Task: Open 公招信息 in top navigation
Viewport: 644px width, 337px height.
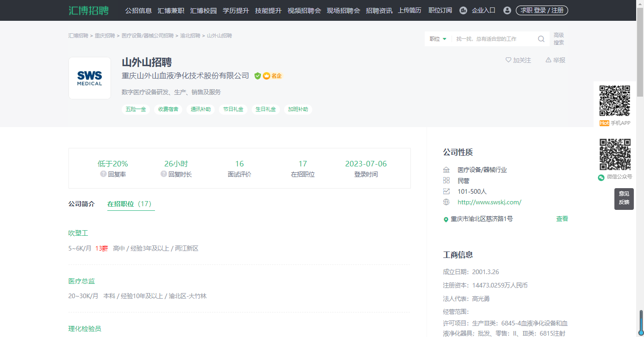Action: [x=138, y=10]
